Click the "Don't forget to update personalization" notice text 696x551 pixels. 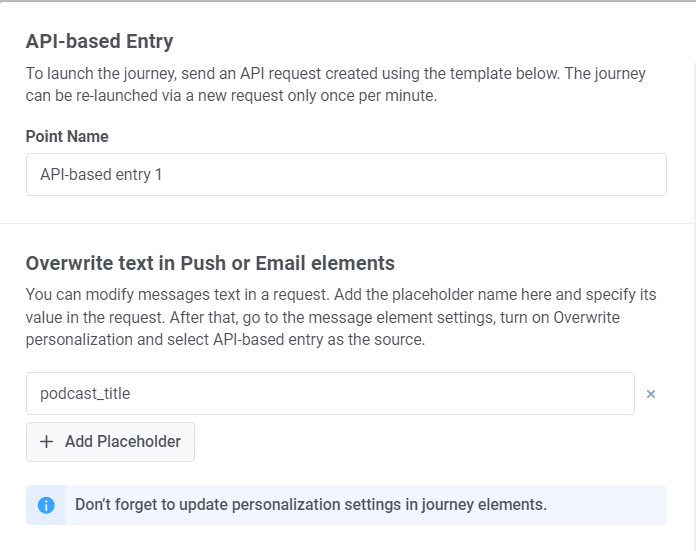pyautogui.click(x=310, y=505)
